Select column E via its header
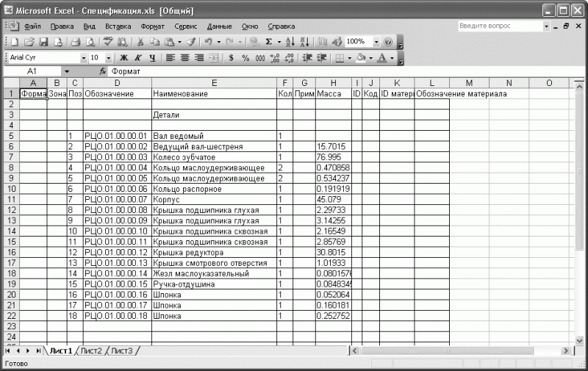588x371 pixels. 214,83
